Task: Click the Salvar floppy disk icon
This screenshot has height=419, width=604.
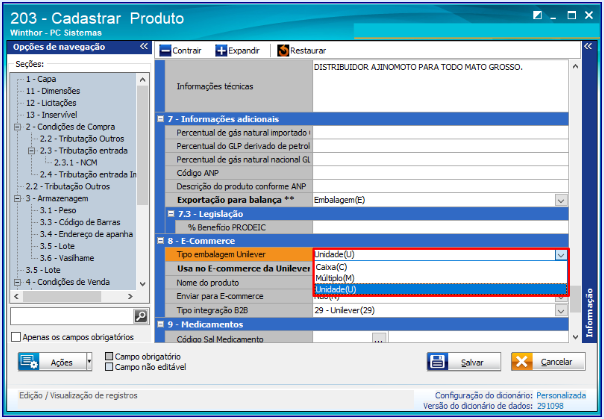Action: [x=437, y=362]
